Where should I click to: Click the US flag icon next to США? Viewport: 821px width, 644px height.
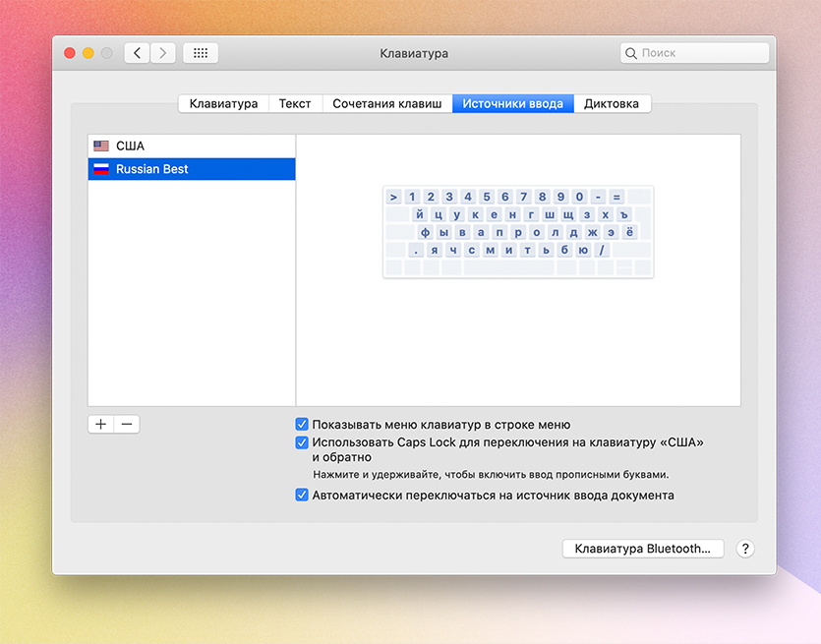[x=101, y=146]
